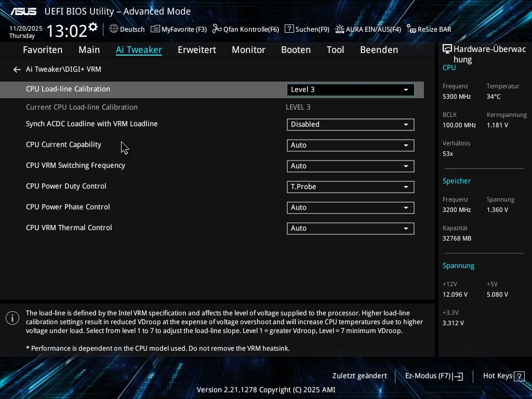The image size is (532, 399).
Task: Click the Current CPU Load-line Calibration label
Action: click(x=82, y=107)
